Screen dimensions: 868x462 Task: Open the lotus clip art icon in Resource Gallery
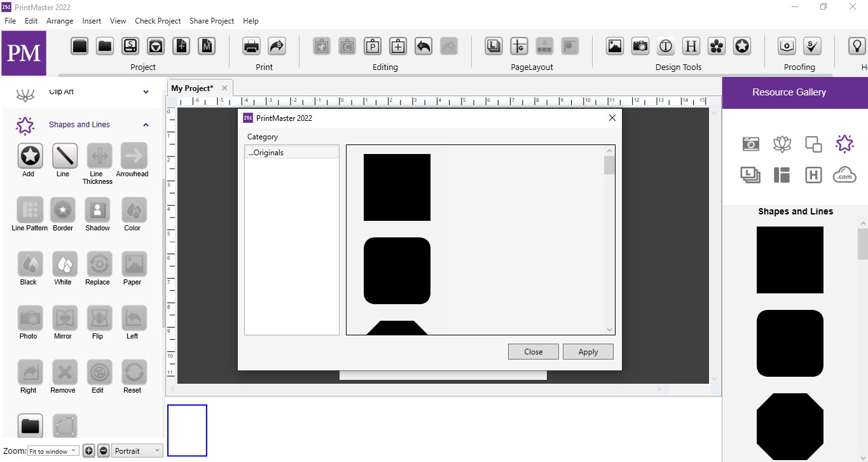(782, 144)
